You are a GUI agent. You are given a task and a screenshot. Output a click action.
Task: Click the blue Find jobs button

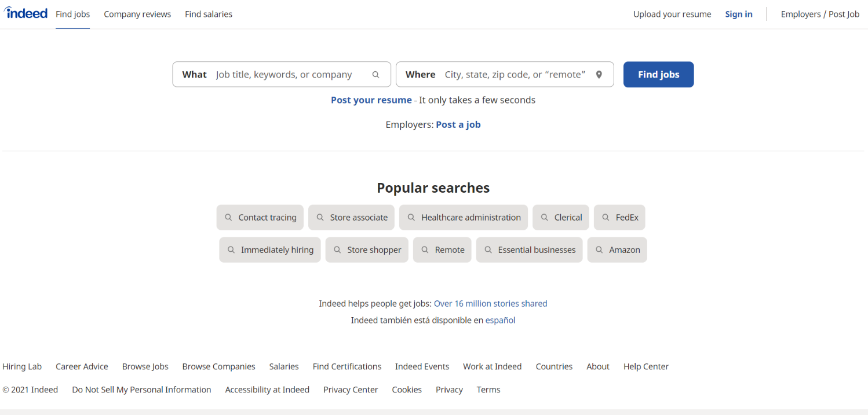[x=658, y=75]
